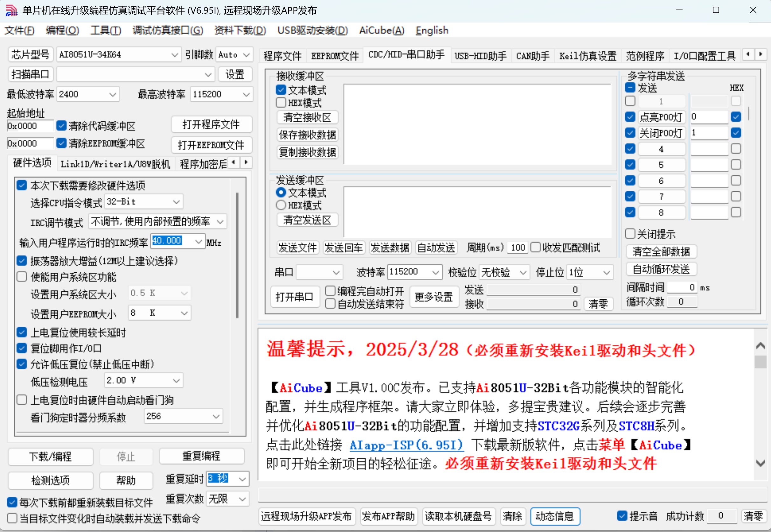771x532 pixels.
Task: Click the app logo icon in title bar
Action: click(11, 10)
